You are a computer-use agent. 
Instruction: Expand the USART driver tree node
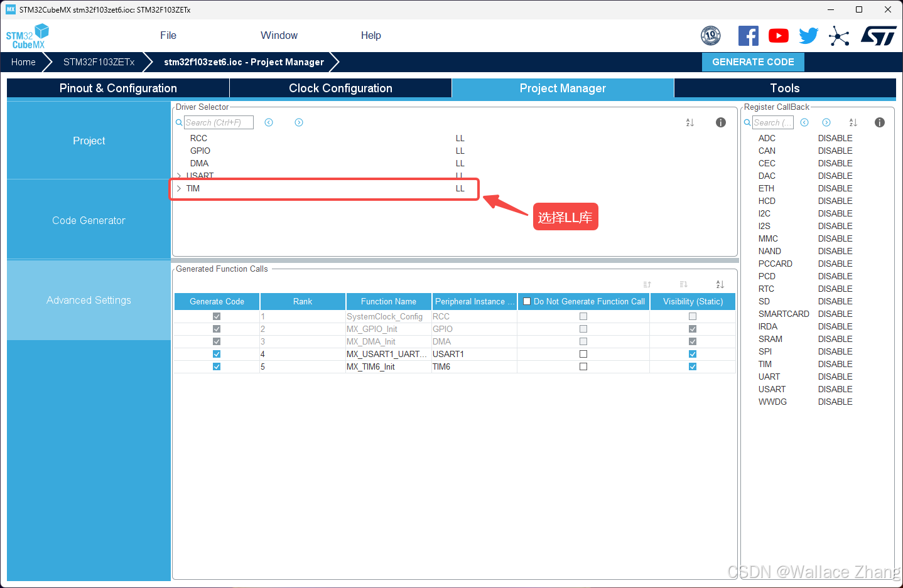179,176
